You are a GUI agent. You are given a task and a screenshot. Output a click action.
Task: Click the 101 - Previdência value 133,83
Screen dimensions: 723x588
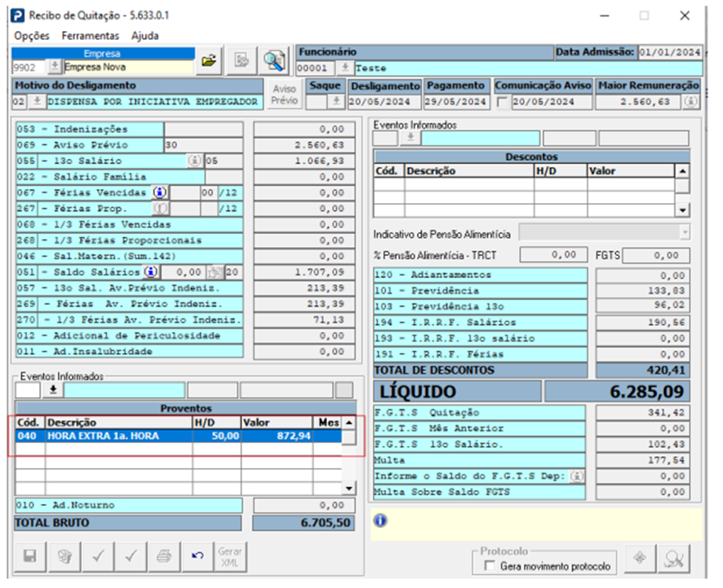coord(643,290)
